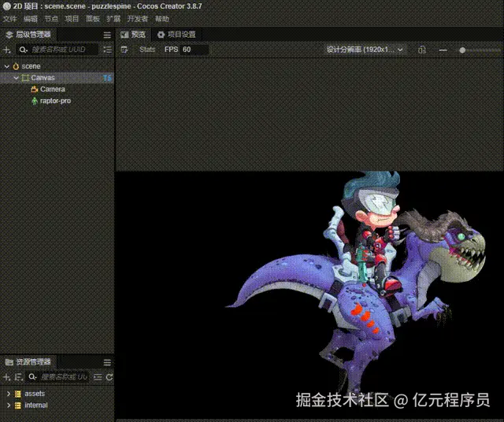Select the scene root row
Image resolution: width=504 pixels, height=422 pixels.
click(57, 66)
